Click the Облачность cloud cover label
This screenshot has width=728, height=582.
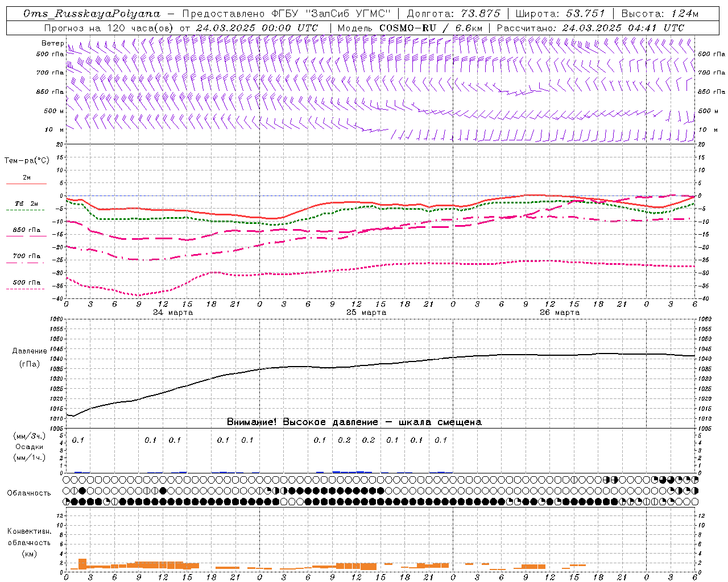(29, 493)
